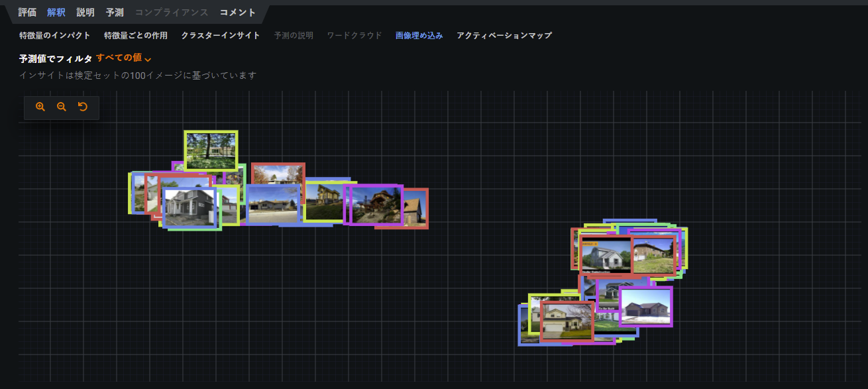Viewport: 868px width, 389px height.
Task: Open the コメント tab
Action: coord(238,13)
